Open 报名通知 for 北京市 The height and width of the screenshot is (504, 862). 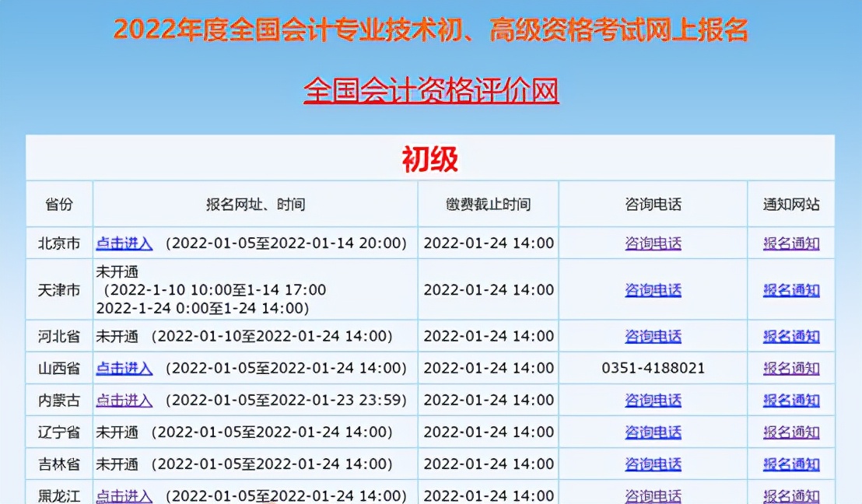tap(790, 243)
